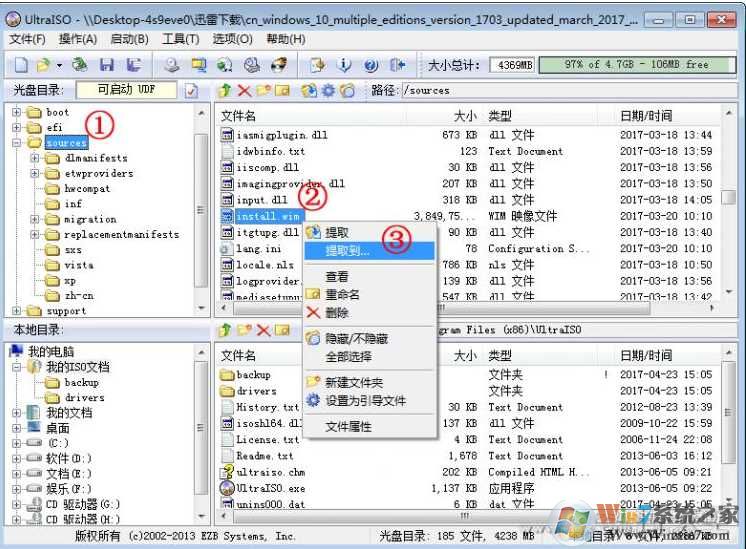This screenshot has width=746, height=549.
Task: Click the disc capacity usage bar
Action: point(638,65)
